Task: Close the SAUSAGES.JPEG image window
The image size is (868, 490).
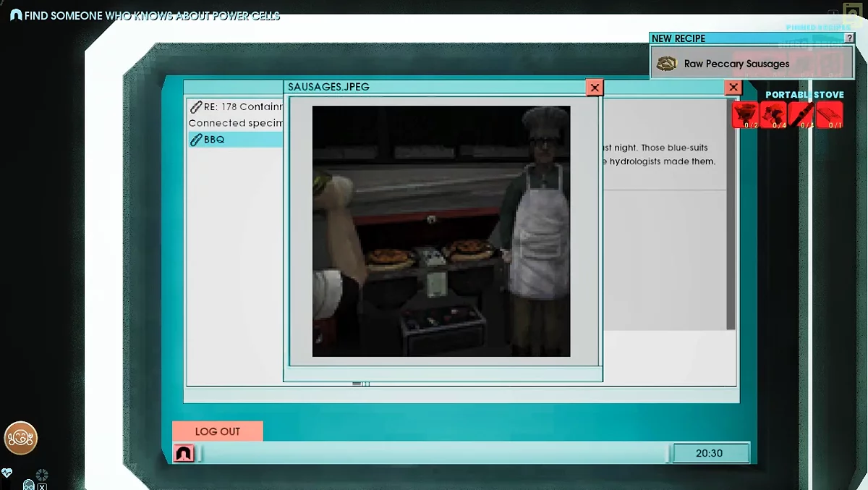Action: 595,88
